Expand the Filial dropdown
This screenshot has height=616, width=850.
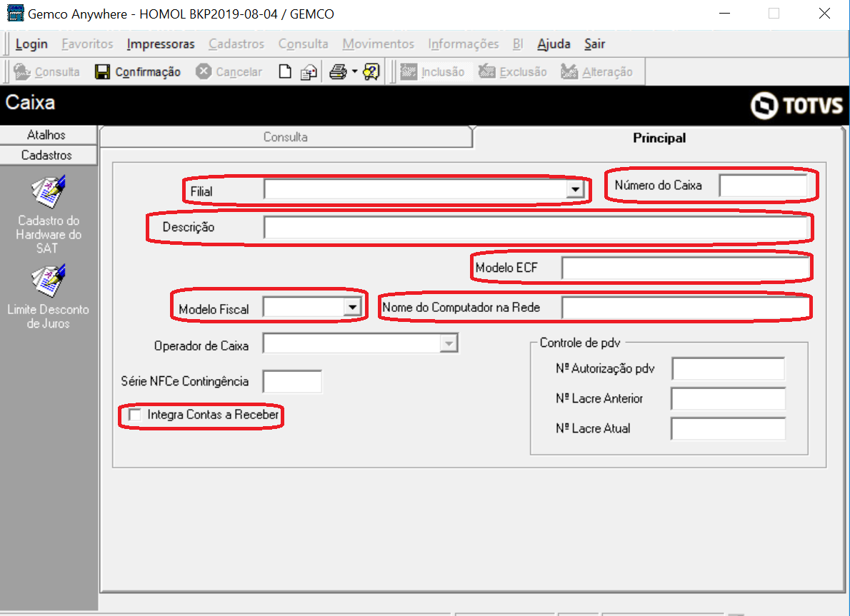[x=575, y=190]
